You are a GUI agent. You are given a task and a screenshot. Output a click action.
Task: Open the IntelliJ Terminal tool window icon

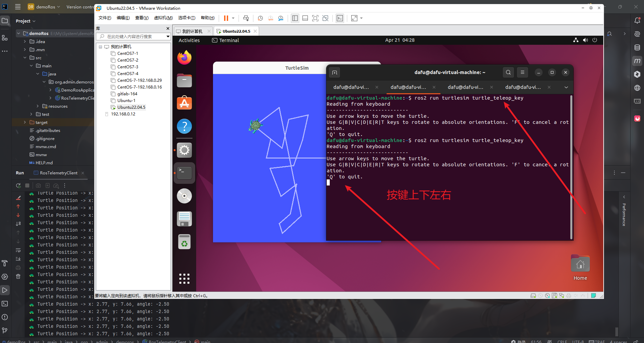(5, 304)
